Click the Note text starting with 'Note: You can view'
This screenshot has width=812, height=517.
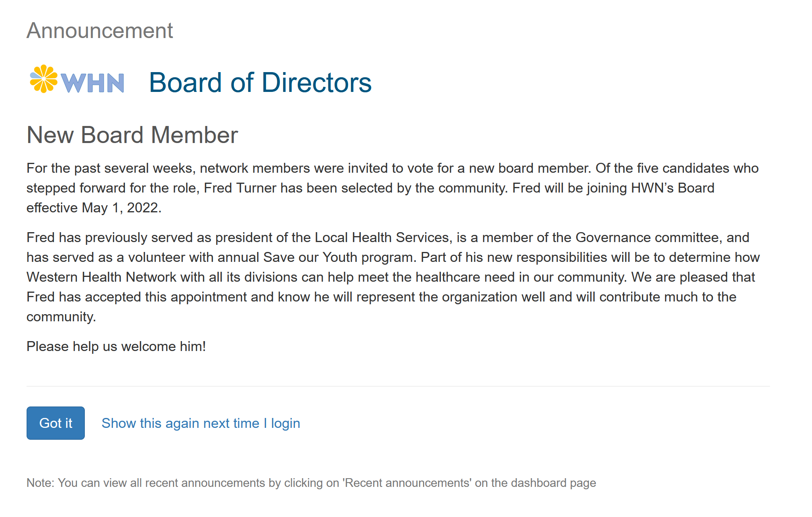point(311,483)
